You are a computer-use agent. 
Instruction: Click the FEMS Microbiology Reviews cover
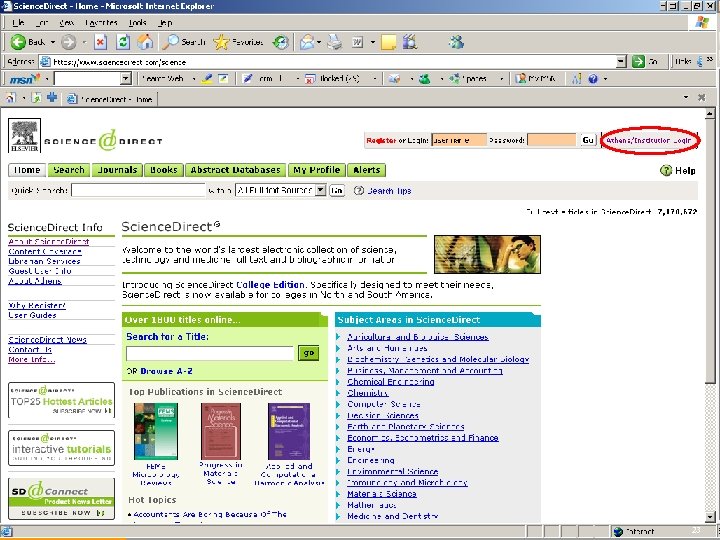point(156,431)
